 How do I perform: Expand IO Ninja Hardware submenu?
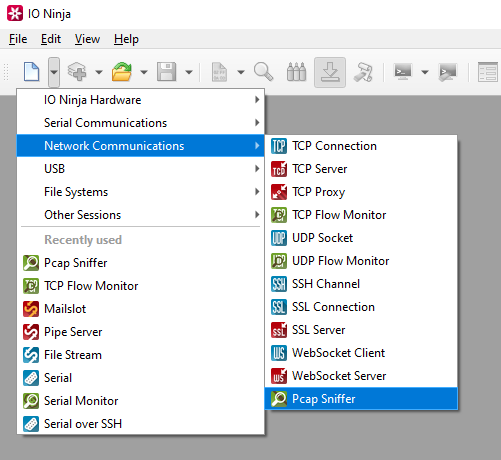tap(141, 100)
